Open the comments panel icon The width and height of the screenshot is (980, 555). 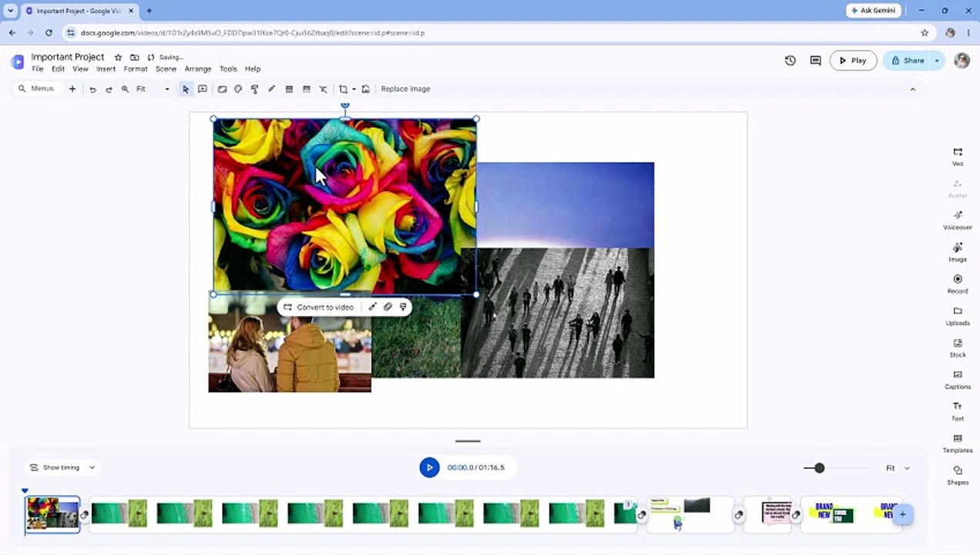(815, 60)
